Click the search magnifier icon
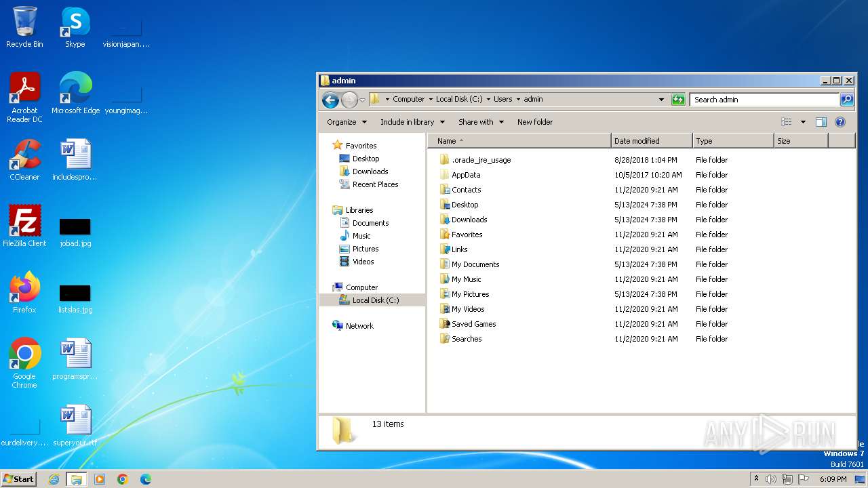This screenshot has height=488, width=868. click(x=847, y=100)
